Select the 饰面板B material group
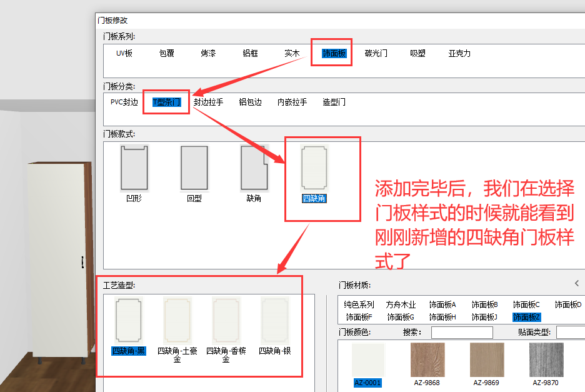The width and height of the screenshot is (585, 392). pyautogui.click(x=484, y=304)
